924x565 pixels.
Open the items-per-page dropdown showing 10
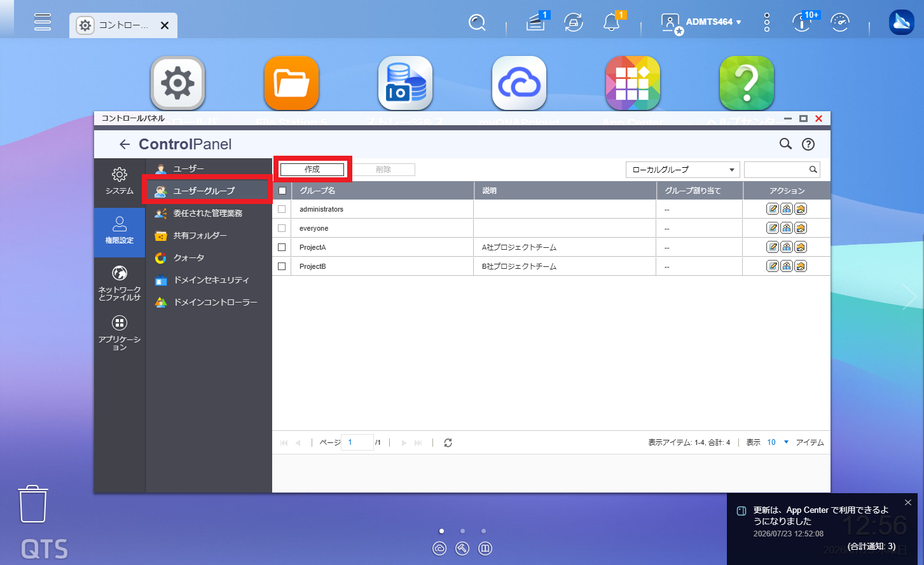point(778,442)
